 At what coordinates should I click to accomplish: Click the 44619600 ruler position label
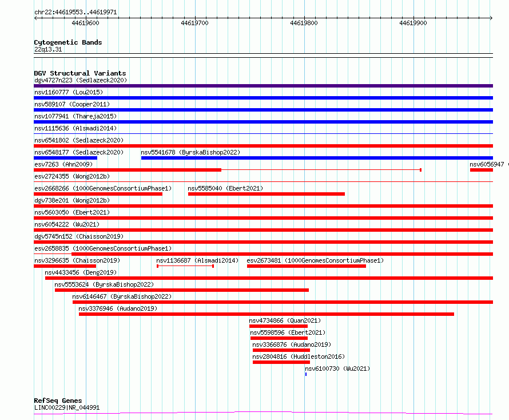pos(85,23)
